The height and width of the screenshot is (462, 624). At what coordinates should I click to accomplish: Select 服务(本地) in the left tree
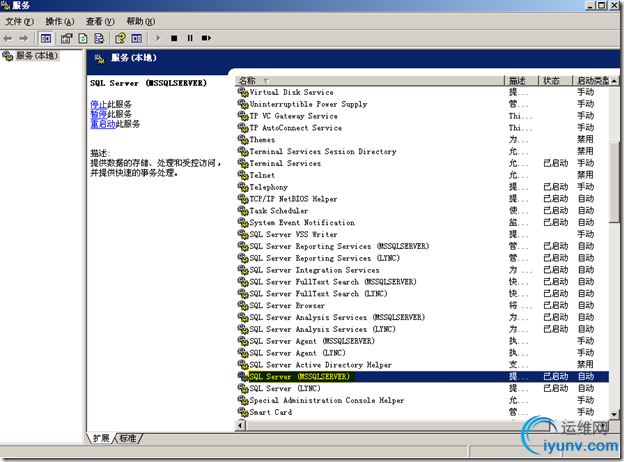click(37, 56)
